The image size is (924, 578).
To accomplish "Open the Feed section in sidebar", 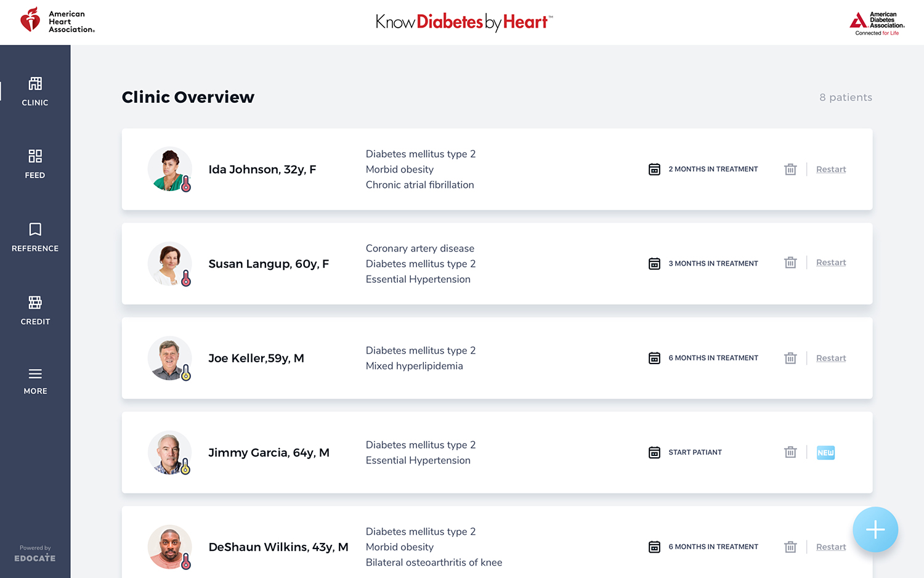I will pos(35,164).
